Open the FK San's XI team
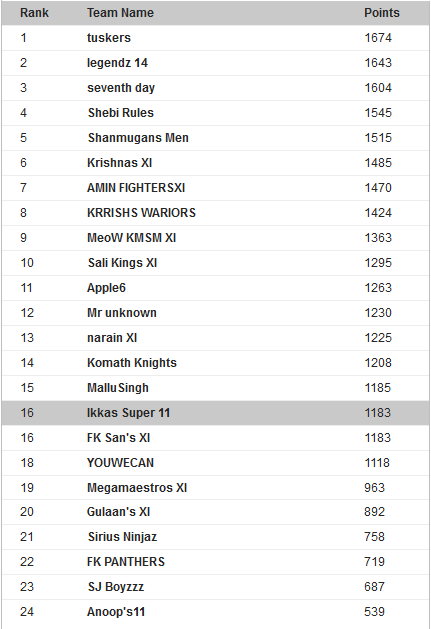Viewport: 431px width, 629px height. click(118, 438)
